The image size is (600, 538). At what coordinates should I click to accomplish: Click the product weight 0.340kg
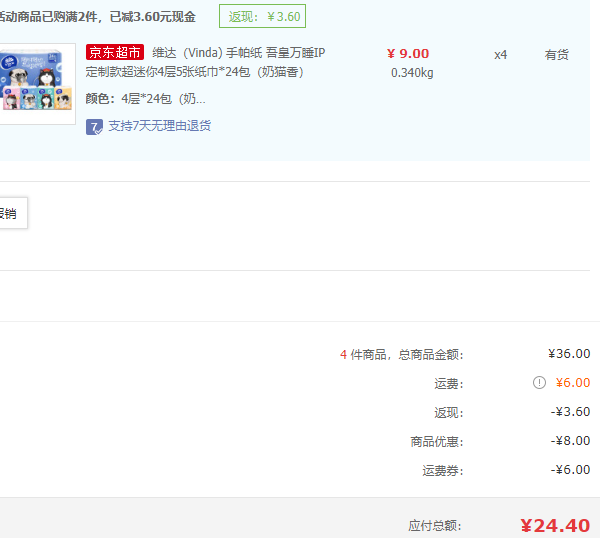(412, 73)
